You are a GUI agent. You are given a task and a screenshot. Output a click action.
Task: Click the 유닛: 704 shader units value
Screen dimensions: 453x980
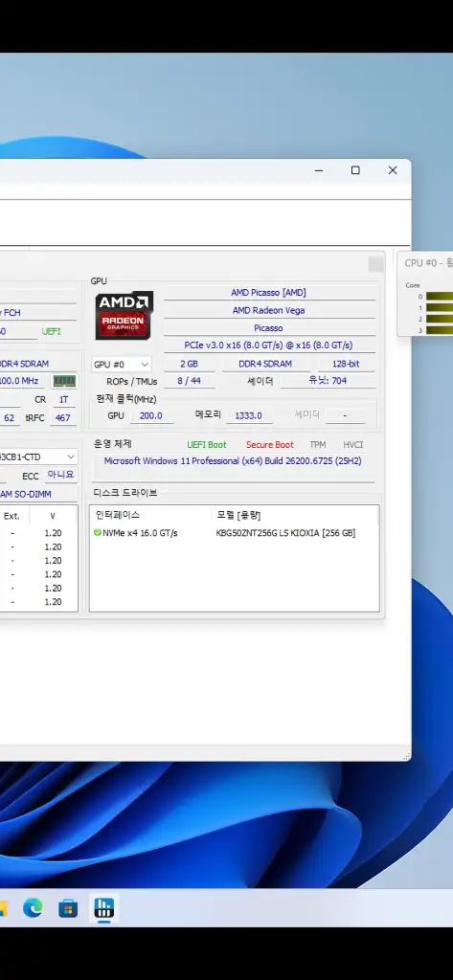click(x=328, y=381)
